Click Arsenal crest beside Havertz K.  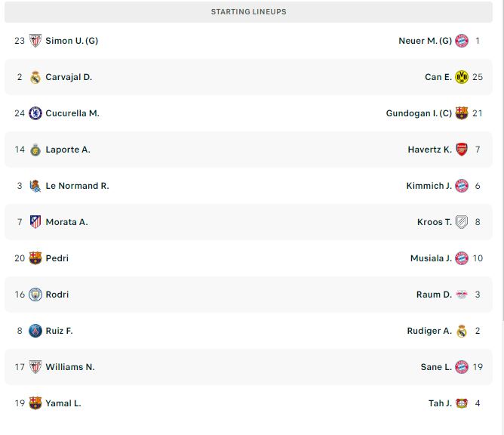[462, 150]
